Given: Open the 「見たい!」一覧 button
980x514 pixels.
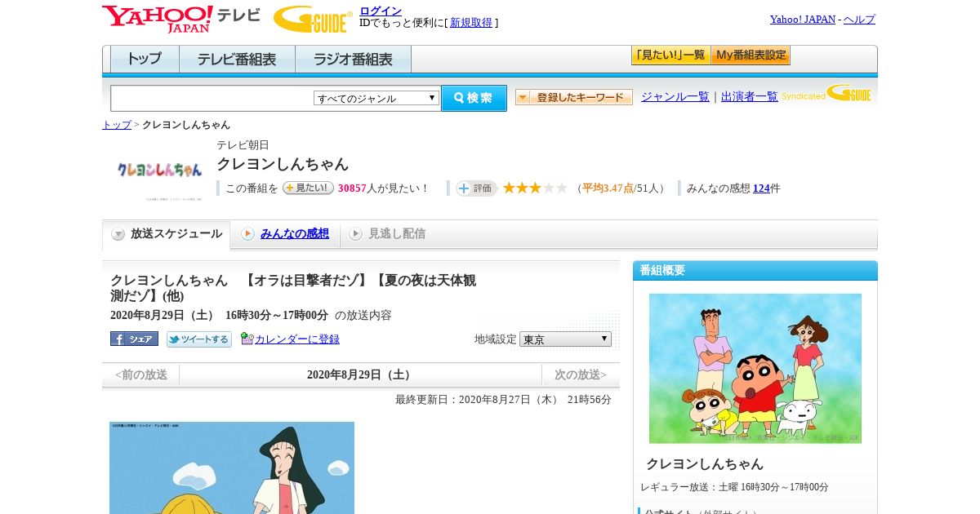Looking at the screenshot, I should pos(670,55).
